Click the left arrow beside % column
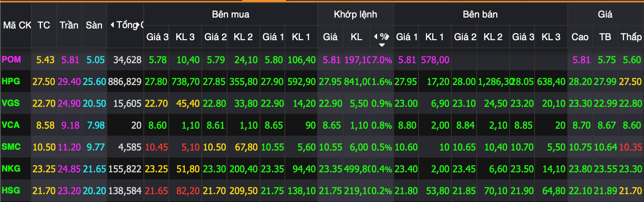Screen dimensions: 644x202 coord(376,37)
